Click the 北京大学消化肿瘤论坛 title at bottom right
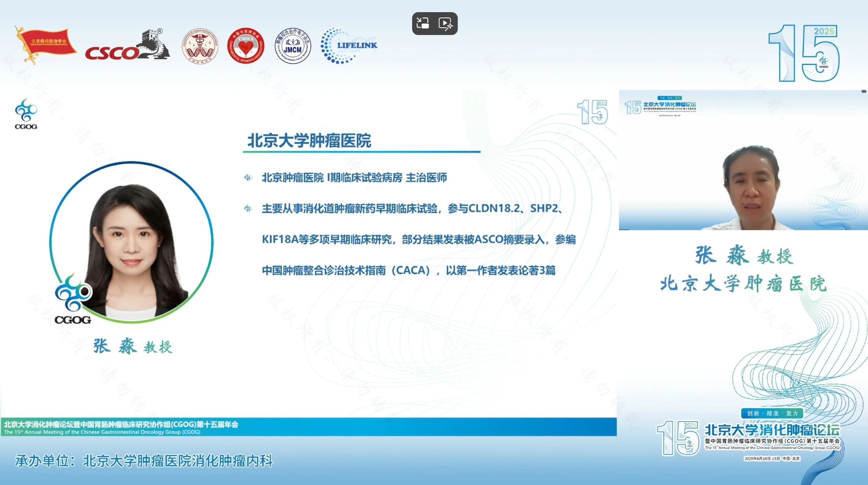The width and height of the screenshot is (868, 485). (772, 430)
